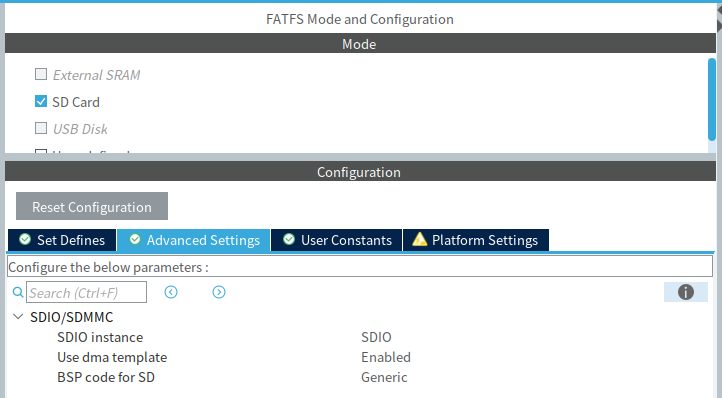Click Platform Settings warning triangle icon
This screenshot has height=398, width=722.
[x=419, y=239]
